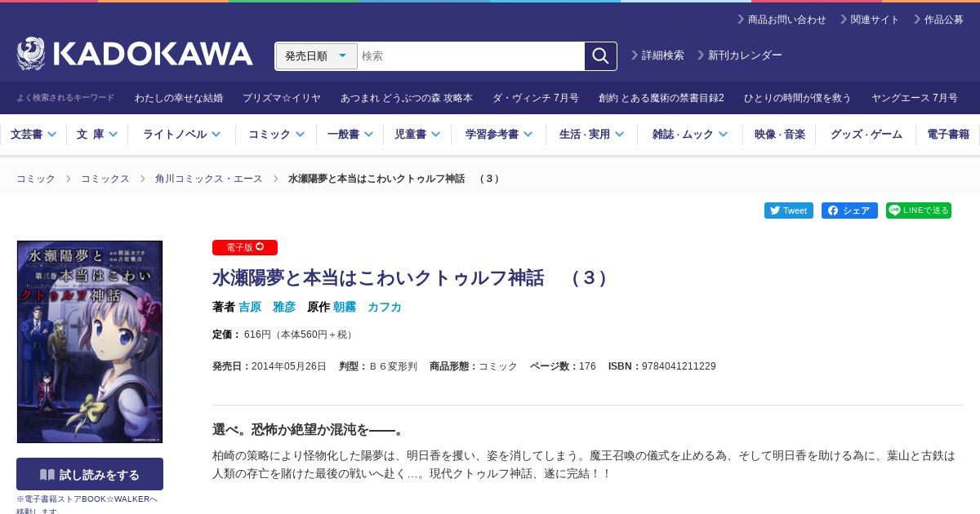
Task: Select keyword ダ・ヴィンチ 7月号
Action: click(x=536, y=98)
